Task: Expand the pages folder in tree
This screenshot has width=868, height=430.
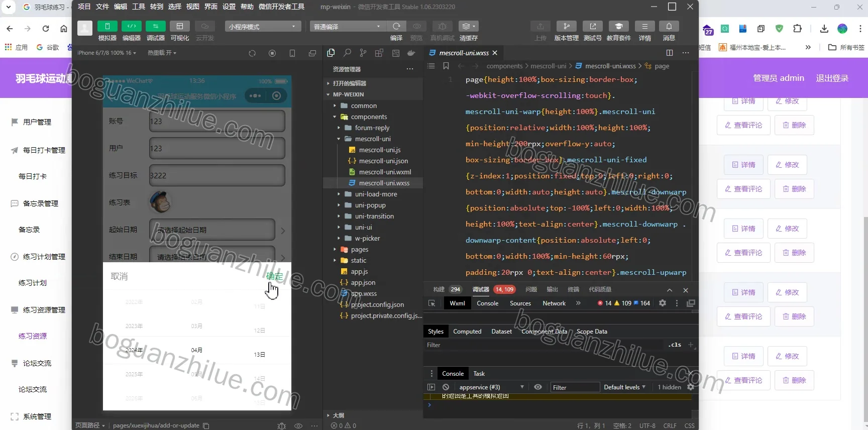Action: (360, 249)
